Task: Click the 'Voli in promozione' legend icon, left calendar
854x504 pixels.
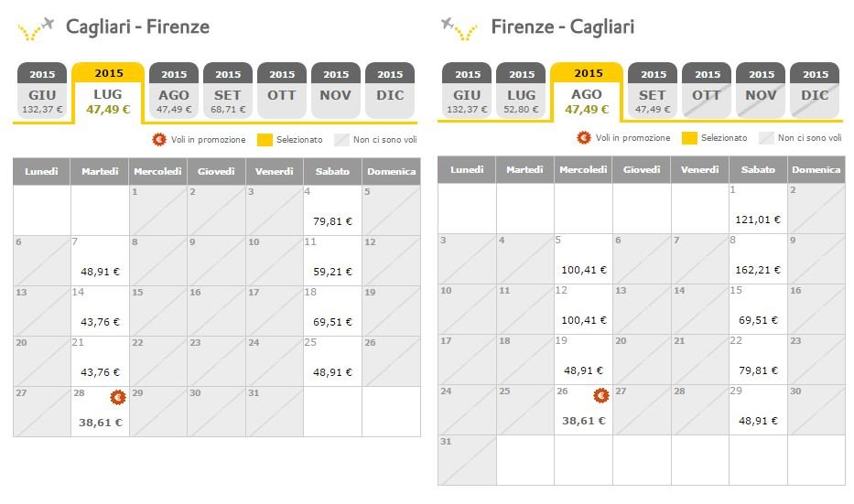Action: click(x=159, y=139)
